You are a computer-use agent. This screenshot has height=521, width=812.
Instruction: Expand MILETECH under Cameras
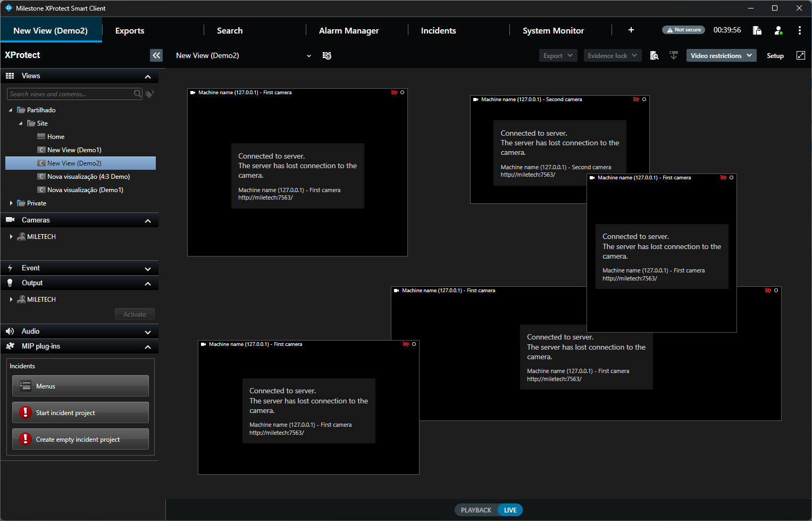point(11,237)
